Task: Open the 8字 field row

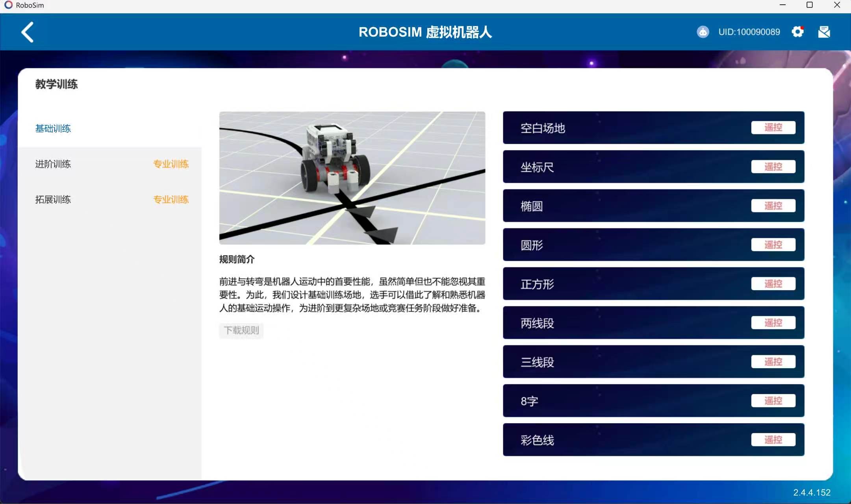Action: (x=654, y=400)
